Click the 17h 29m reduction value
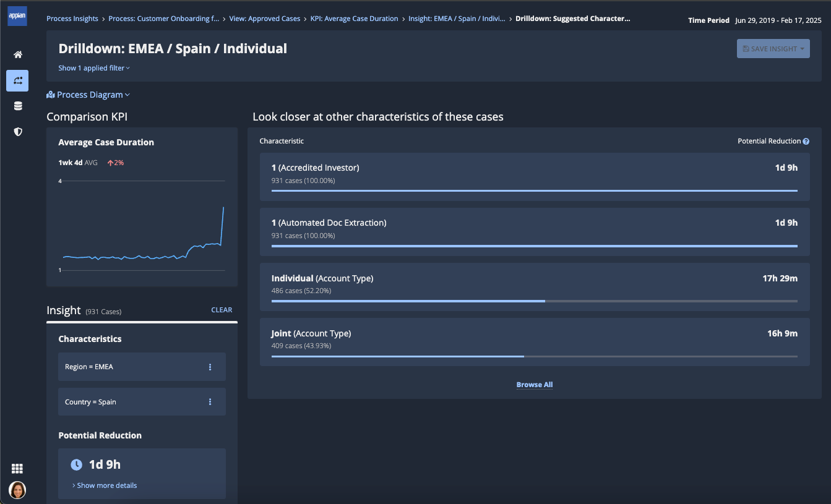 coord(780,278)
